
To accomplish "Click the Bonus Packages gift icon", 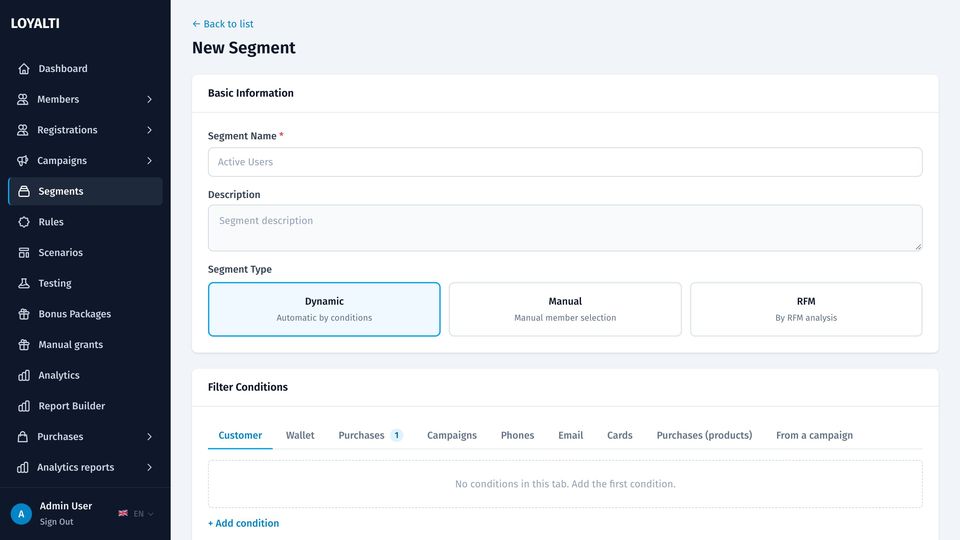I will click(24, 313).
